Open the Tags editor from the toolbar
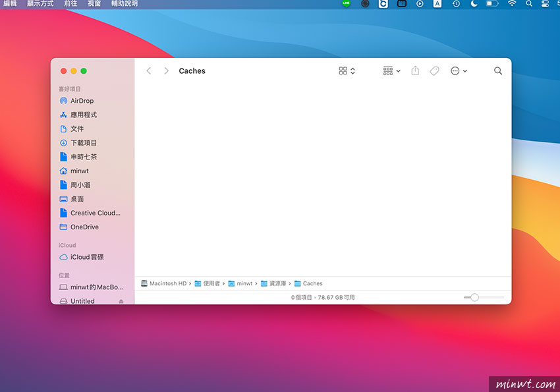 click(x=434, y=70)
